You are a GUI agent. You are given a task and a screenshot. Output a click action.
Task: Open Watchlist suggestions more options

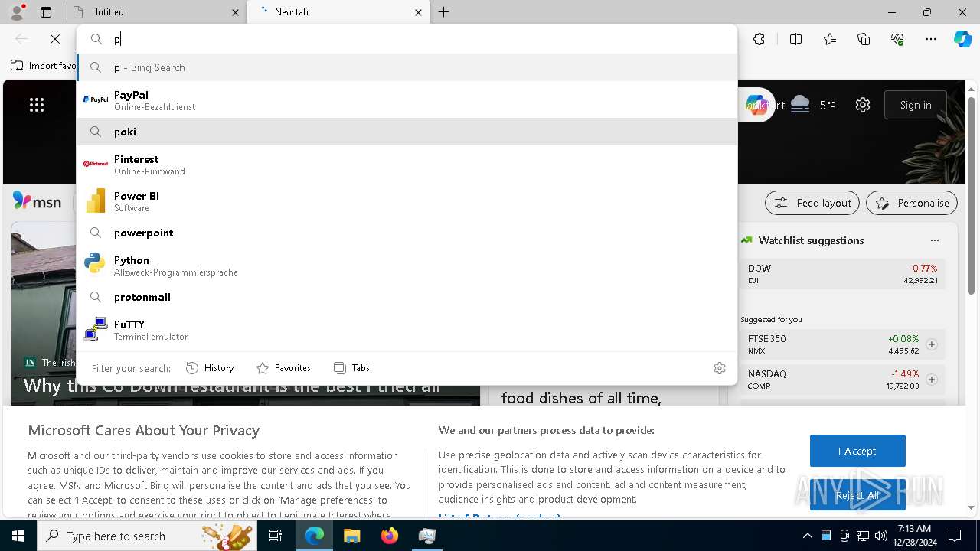click(934, 240)
